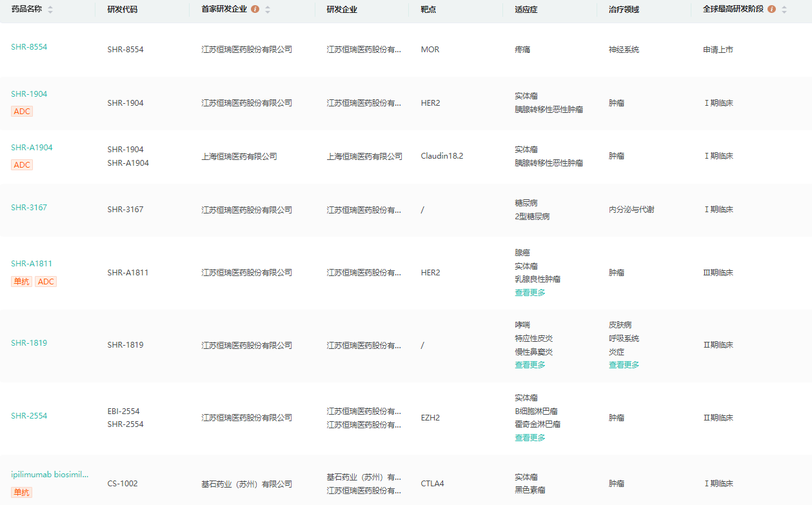The height and width of the screenshot is (505, 812).
Task: Click 皮肤病 therapeutic area text
Action: (x=620, y=325)
